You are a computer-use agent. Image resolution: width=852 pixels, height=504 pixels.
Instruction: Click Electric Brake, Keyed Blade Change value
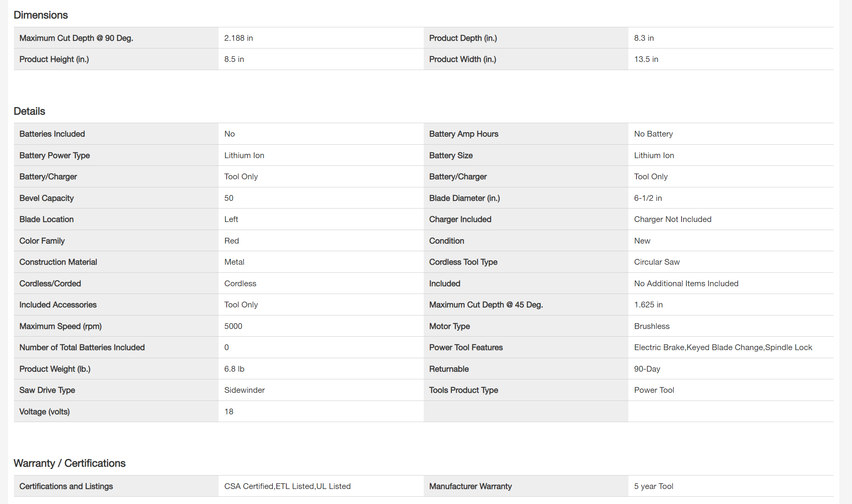[723, 347]
